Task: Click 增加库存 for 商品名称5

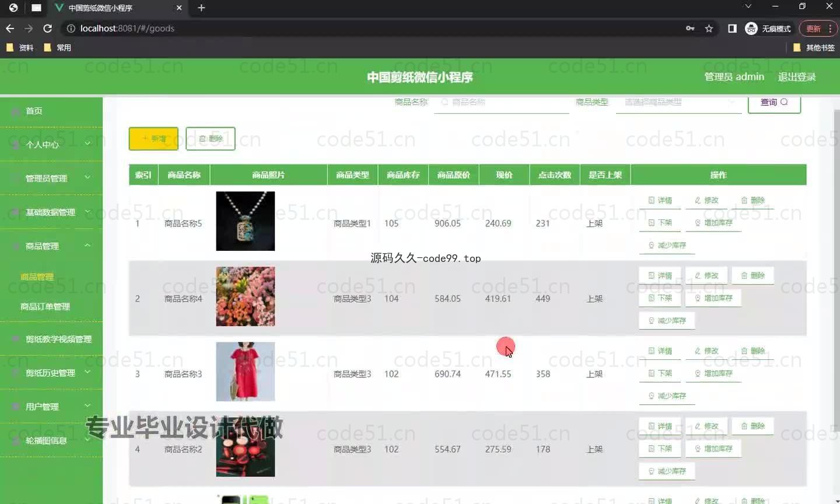Action: (713, 223)
